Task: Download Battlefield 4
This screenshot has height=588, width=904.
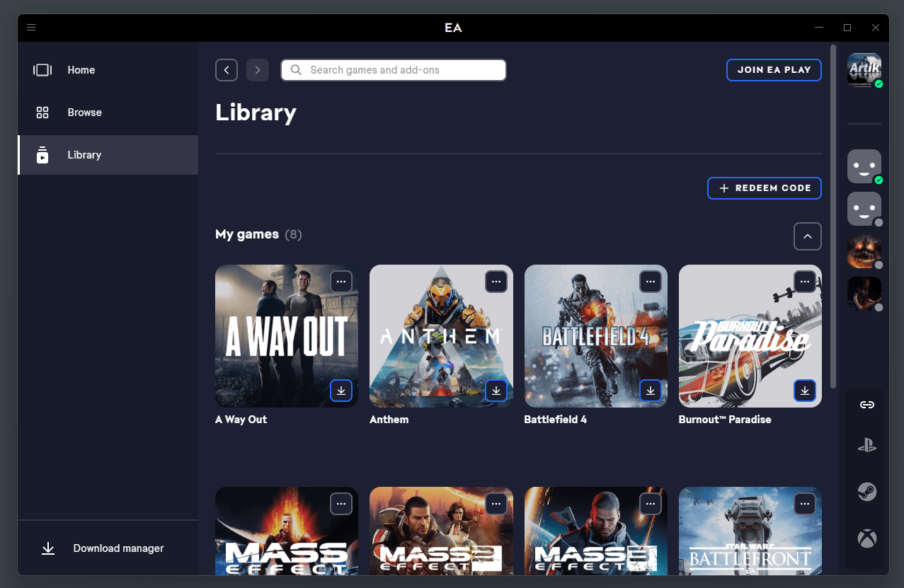Action: tap(651, 391)
